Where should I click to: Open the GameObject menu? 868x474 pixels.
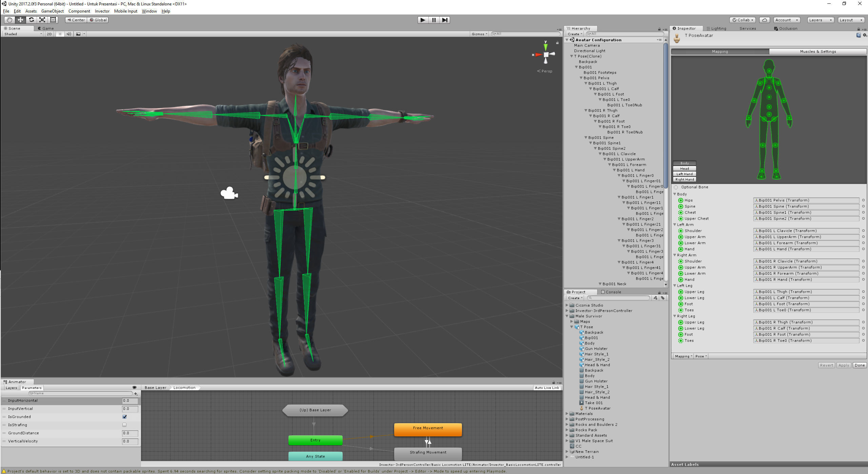coord(52,11)
